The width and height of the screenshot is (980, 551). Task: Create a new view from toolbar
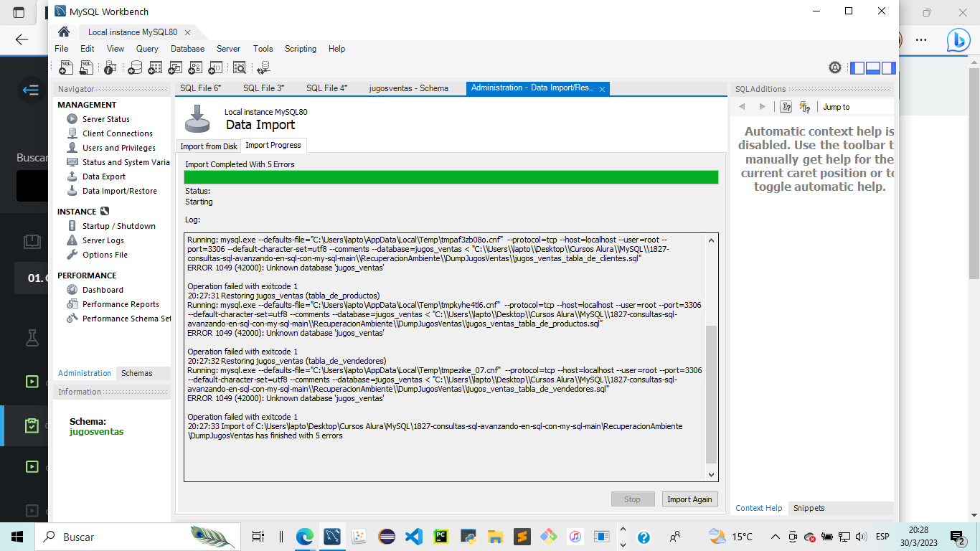click(x=175, y=67)
